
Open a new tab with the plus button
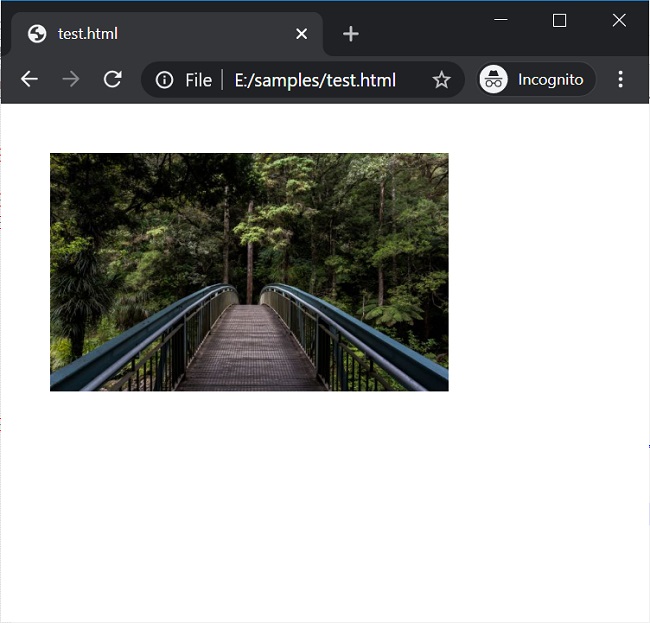(x=351, y=34)
